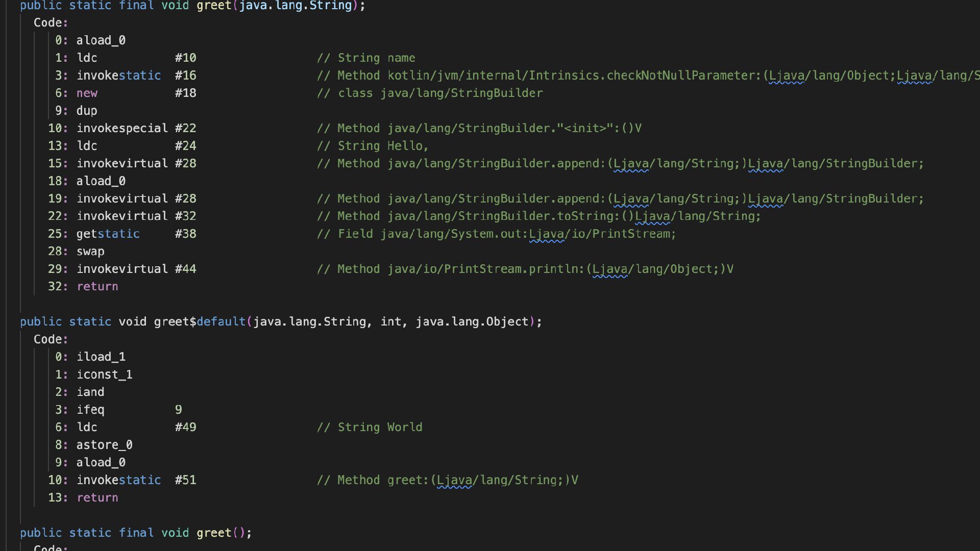Click the 'new' keyword at offset 6
980x551 pixels.
[87, 93]
